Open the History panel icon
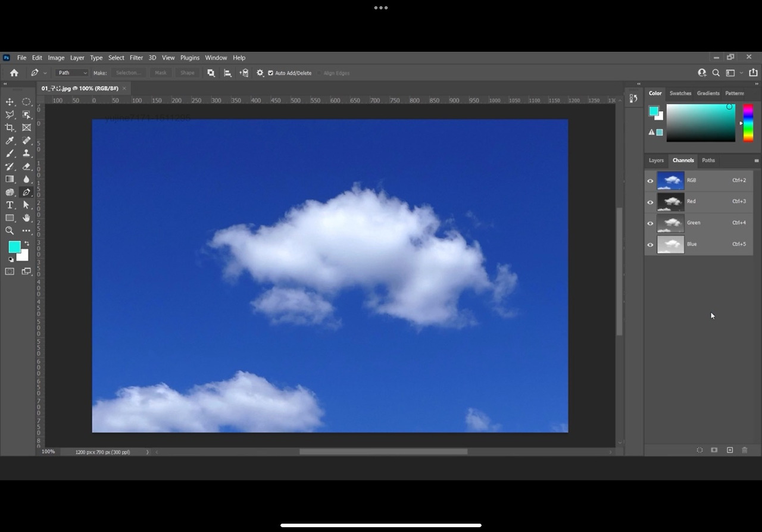This screenshot has width=762, height=532. [x=633, y=98]
